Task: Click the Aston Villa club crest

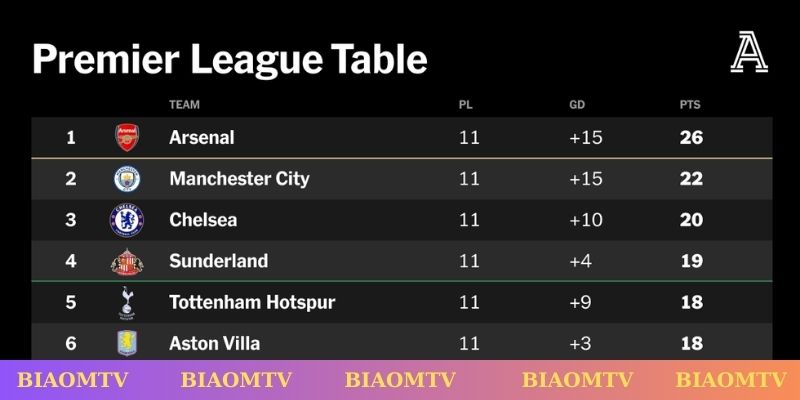Action: 127,344
